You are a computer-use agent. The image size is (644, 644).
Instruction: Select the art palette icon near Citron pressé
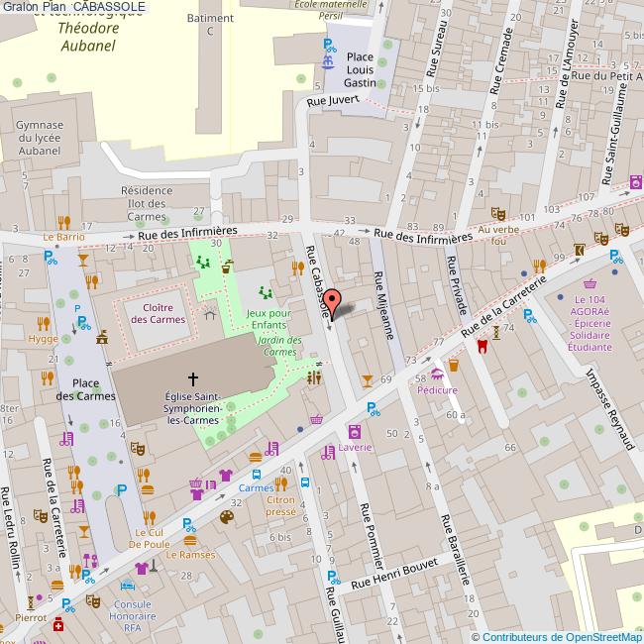pos(226,515)
